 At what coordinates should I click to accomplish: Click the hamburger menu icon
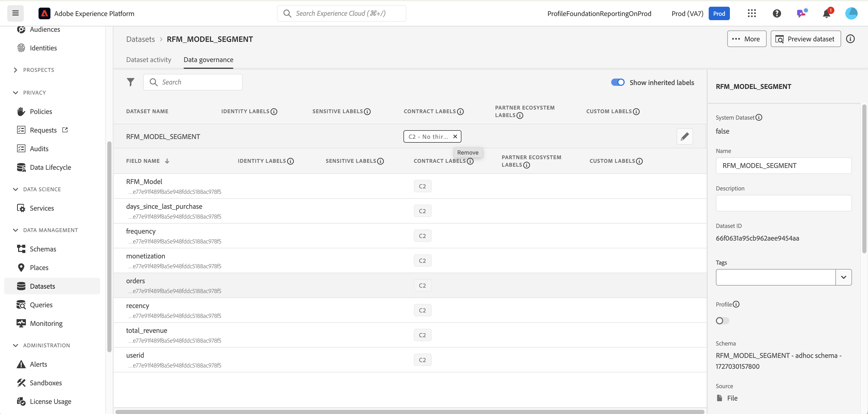[x=16, y=13]
